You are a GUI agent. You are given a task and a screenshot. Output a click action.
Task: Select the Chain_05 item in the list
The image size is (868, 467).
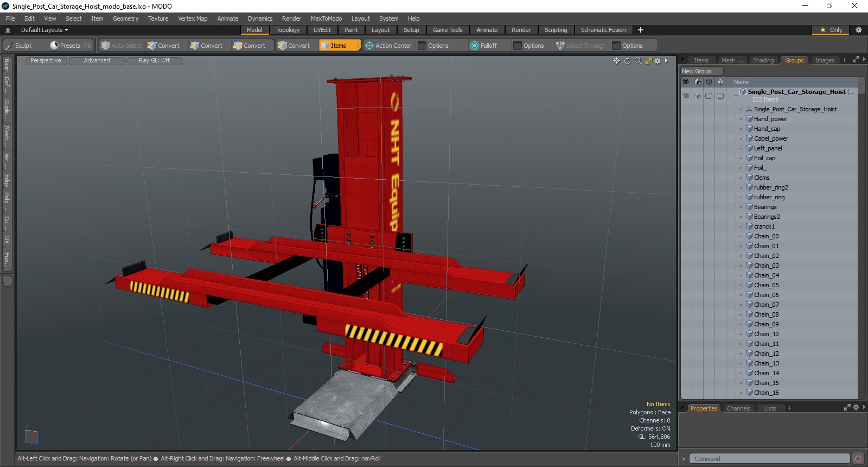[766, 285]
